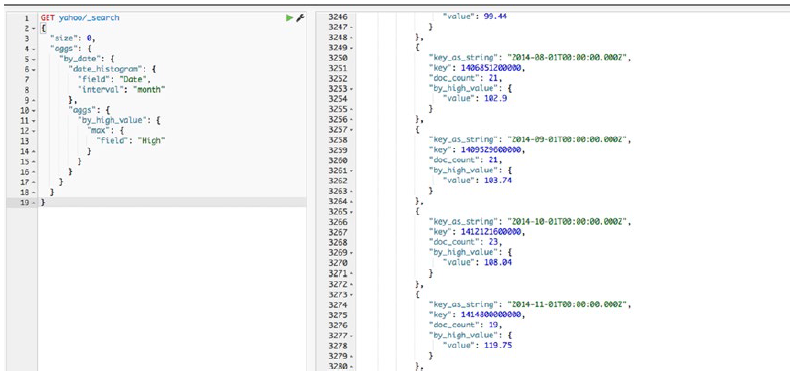Click the "field": "Date" line
Viewport: 790px width, 384px height.
point(114,80)
